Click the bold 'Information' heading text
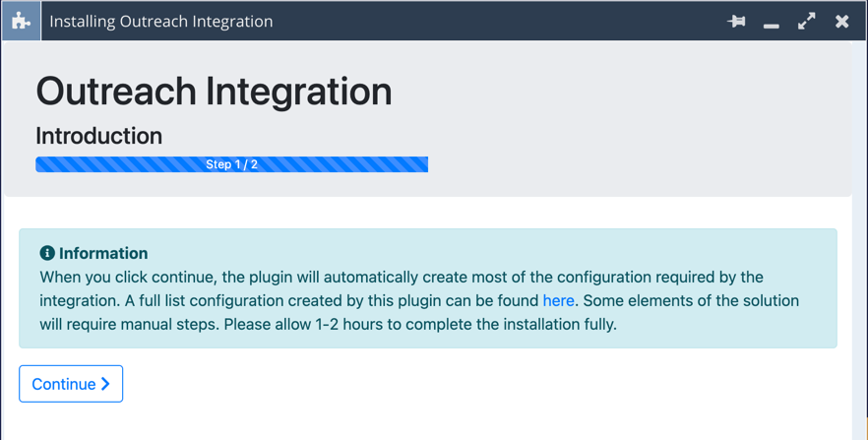 pyautogui.click(x=103, y=253)
